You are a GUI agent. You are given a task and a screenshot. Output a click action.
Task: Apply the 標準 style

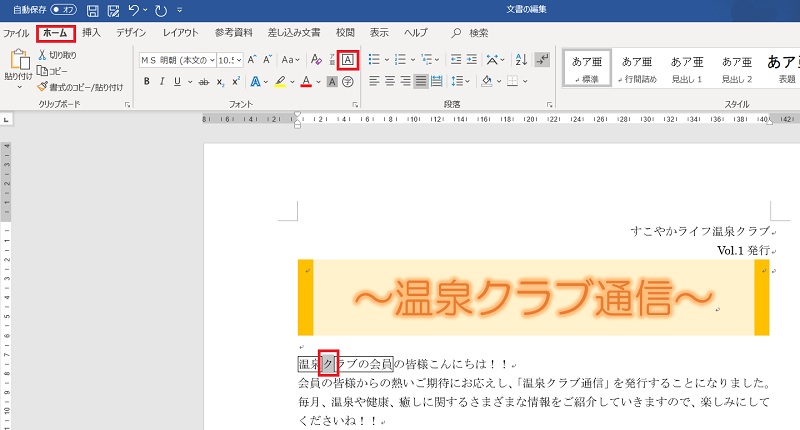tap(587, 68)
